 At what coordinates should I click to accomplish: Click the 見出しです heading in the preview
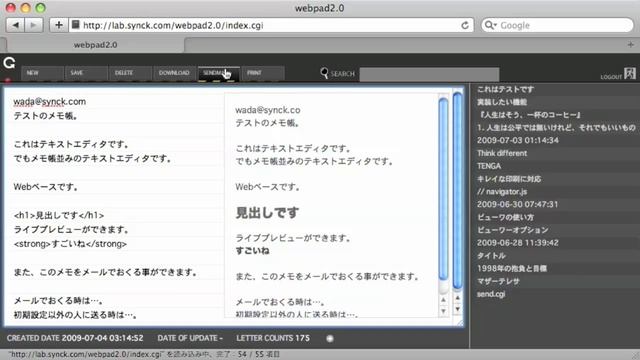tap(267, 213)
